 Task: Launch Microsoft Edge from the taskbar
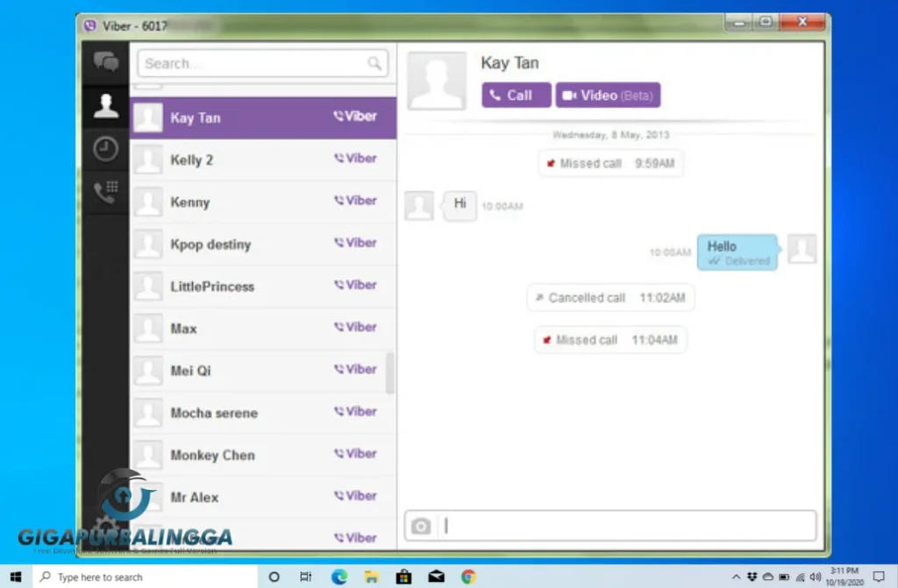pyautogui.click(x=339, y=577)
